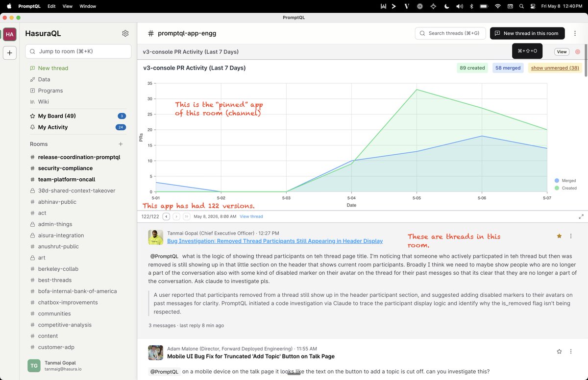The height and width of the screenshot is (380, 588).
Task: Click Tanmai Gopal's thread avatar
Action: (155, 237)
